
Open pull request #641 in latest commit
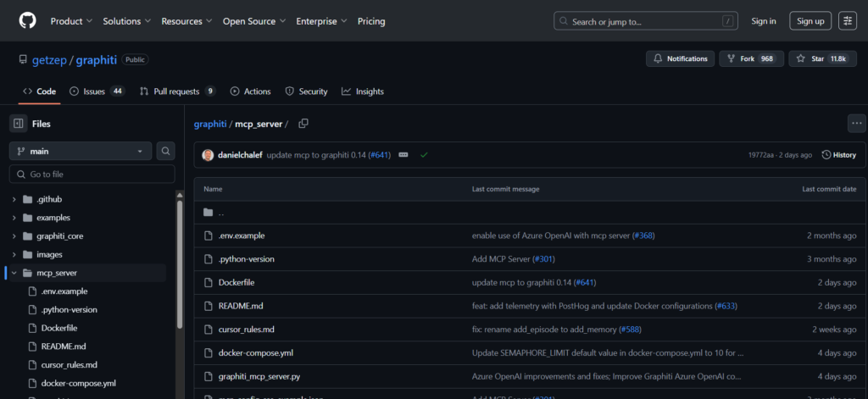point(380,155)
